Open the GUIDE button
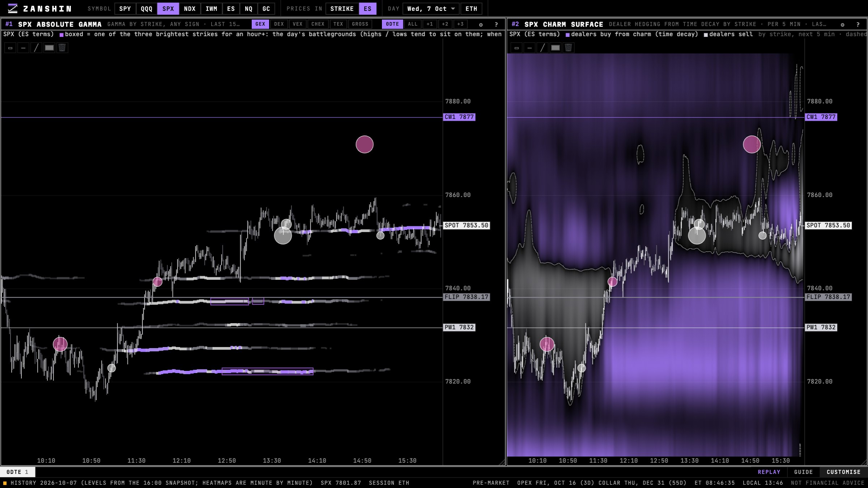 (803, 472)
